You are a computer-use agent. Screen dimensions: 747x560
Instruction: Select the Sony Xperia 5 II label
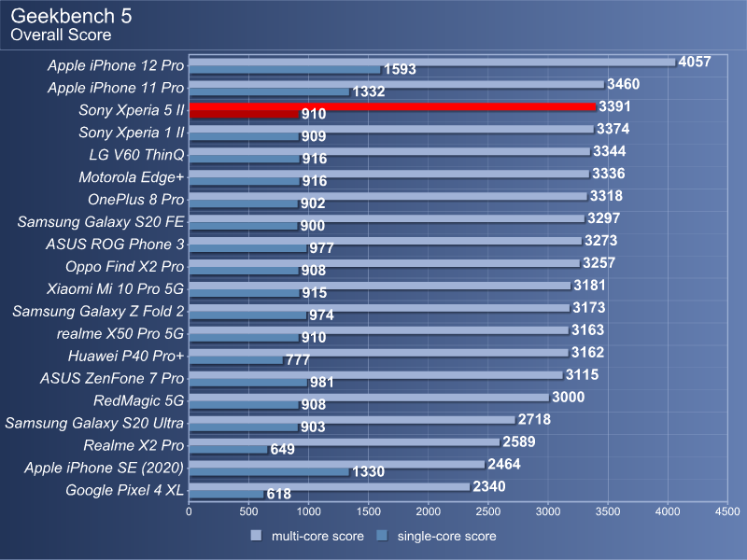coord(132,110)
